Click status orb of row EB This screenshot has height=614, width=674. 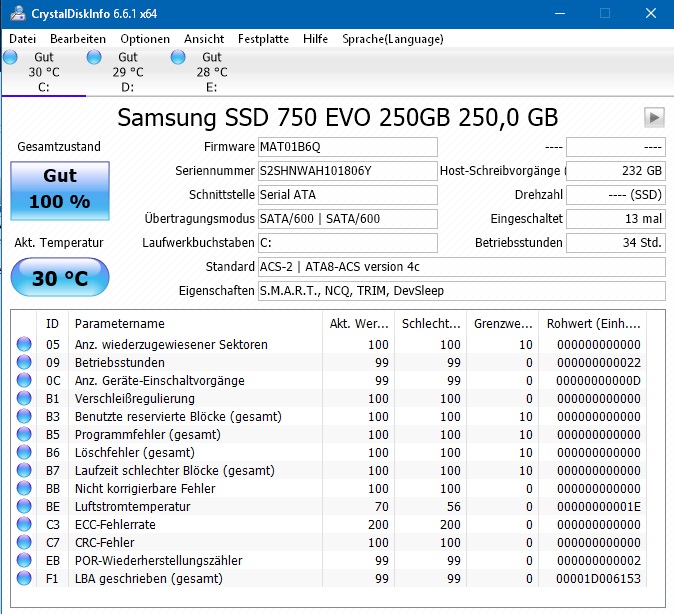tap(24, 561)
